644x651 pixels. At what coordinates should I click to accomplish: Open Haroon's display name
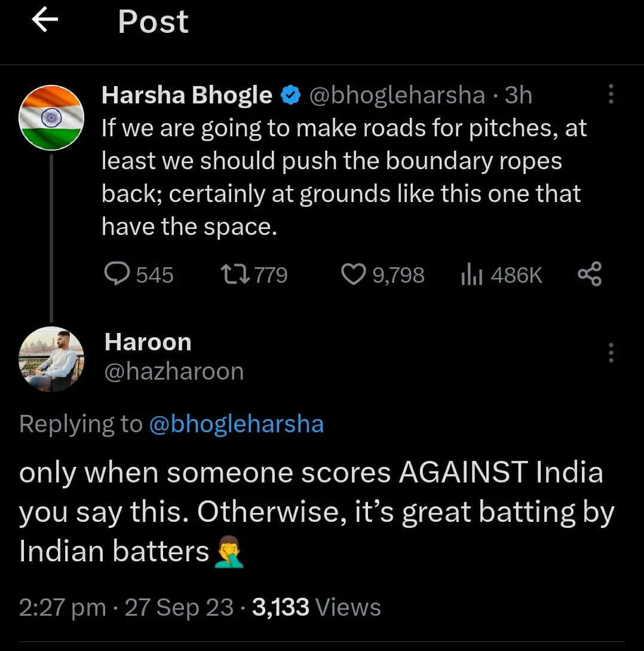coord(148,342)
